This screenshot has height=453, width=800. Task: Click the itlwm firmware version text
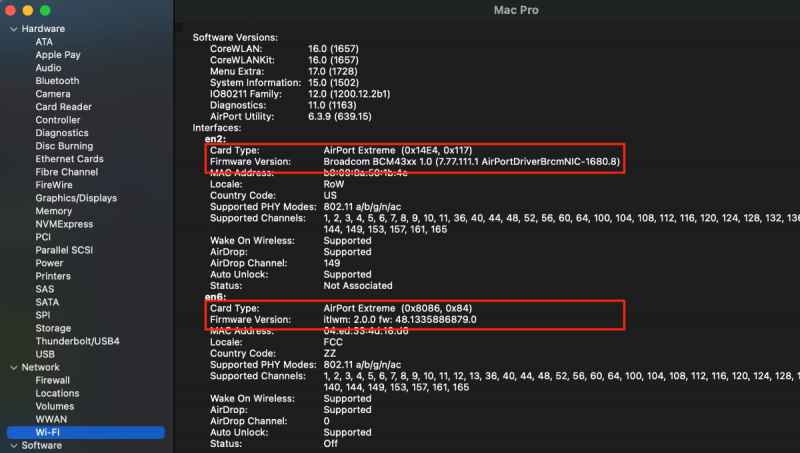pyautogui.click(x=400, y=319)
